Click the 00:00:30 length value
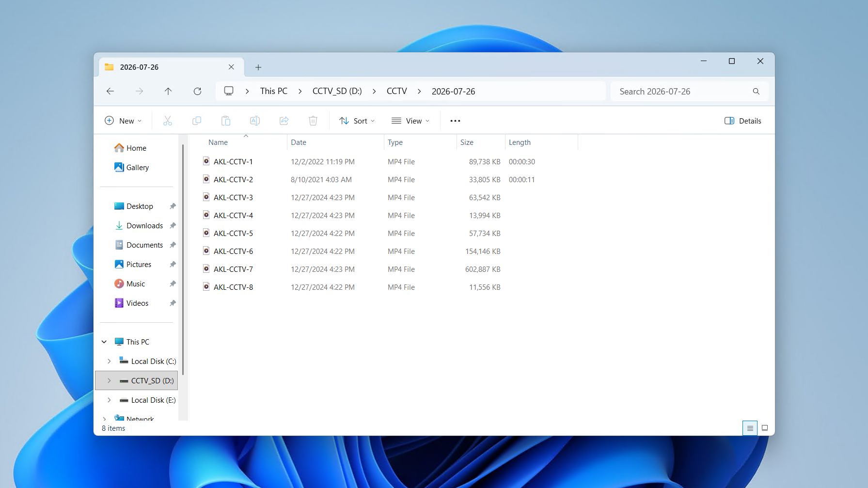This screenshot has width=868, height=488. 522,161
